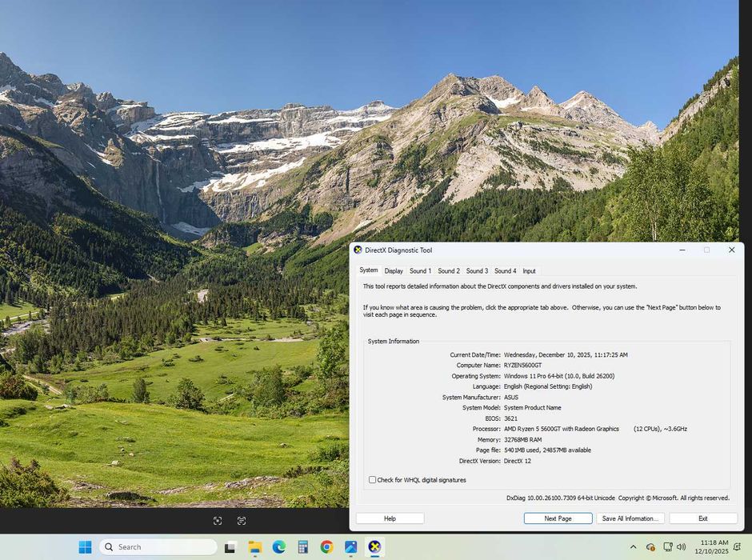
Task: Click the cloud sync tray icon
Action: pos(651,547)
